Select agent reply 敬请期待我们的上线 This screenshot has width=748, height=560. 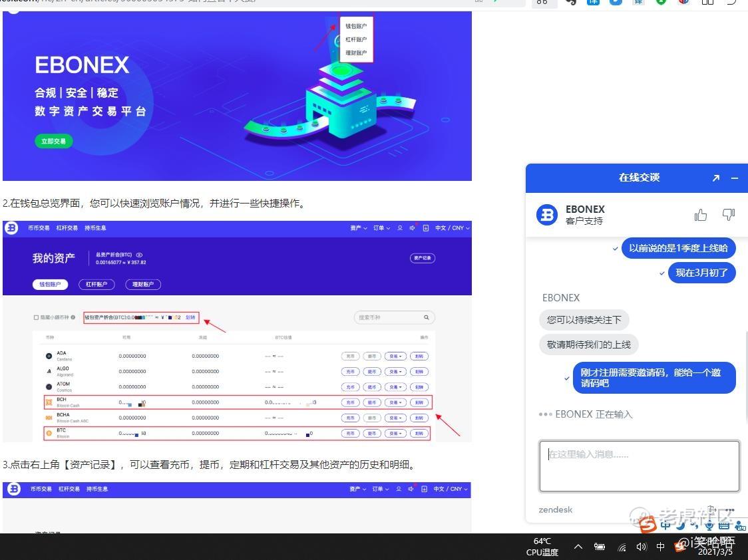coord(589,345)
